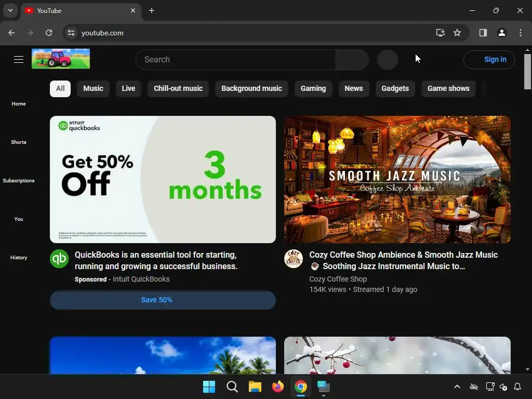Open the site information icon in address bar

pyautogui.click(x=71, y=33)
